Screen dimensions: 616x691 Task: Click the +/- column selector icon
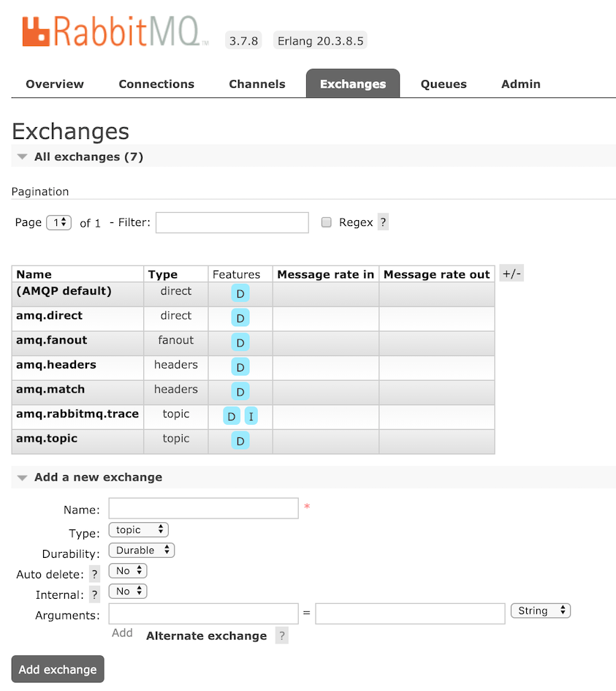[x=512, y=274]
